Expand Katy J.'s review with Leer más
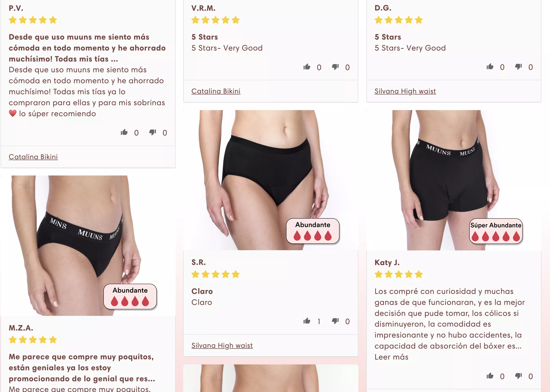The image size is (550, 392). [391, 357]
